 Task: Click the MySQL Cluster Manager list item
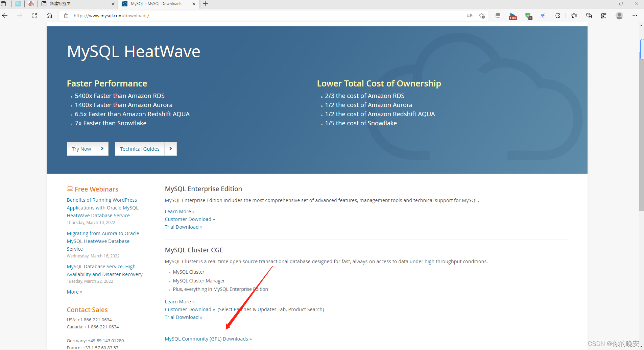click(x=199, y=281)
